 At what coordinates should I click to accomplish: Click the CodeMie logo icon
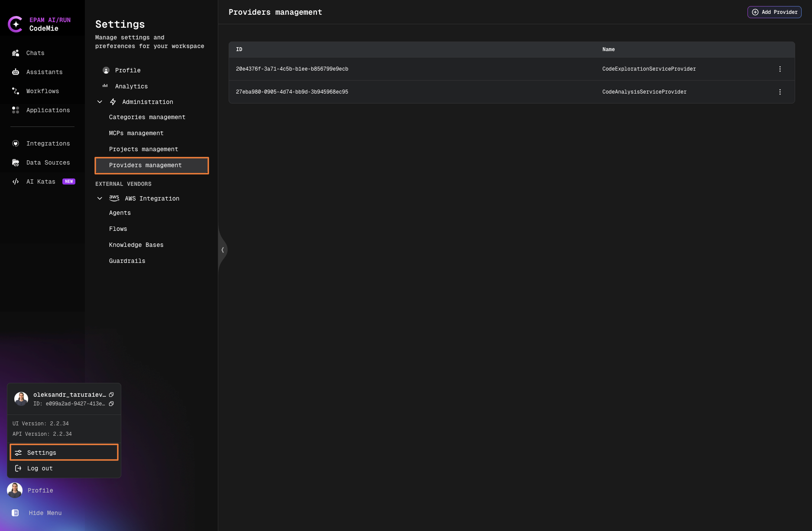coord(16,24)
